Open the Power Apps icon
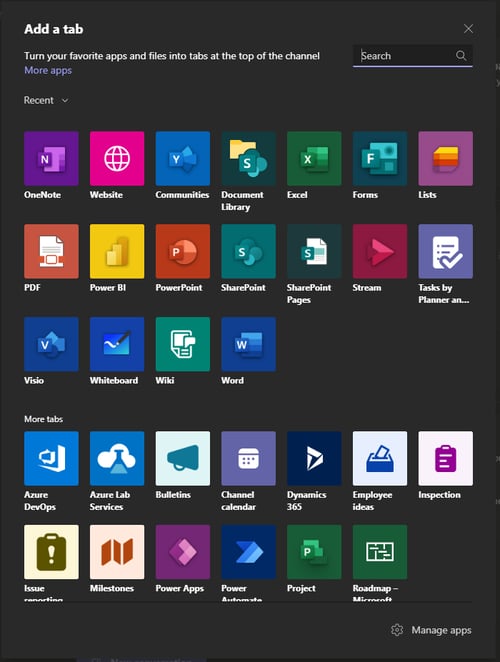Viewport: 500px width, 662px height. [182, 552]
